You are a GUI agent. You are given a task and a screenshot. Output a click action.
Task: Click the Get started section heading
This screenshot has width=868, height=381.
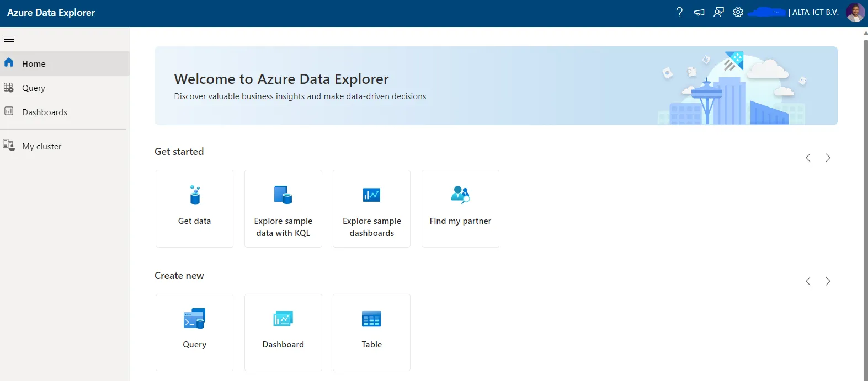pos(179,152)
